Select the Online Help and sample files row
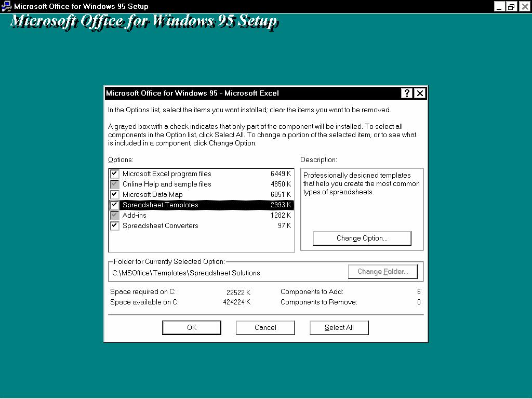Image resolution: width=532 pixels, height=399 pixels. tap(201, 184)
